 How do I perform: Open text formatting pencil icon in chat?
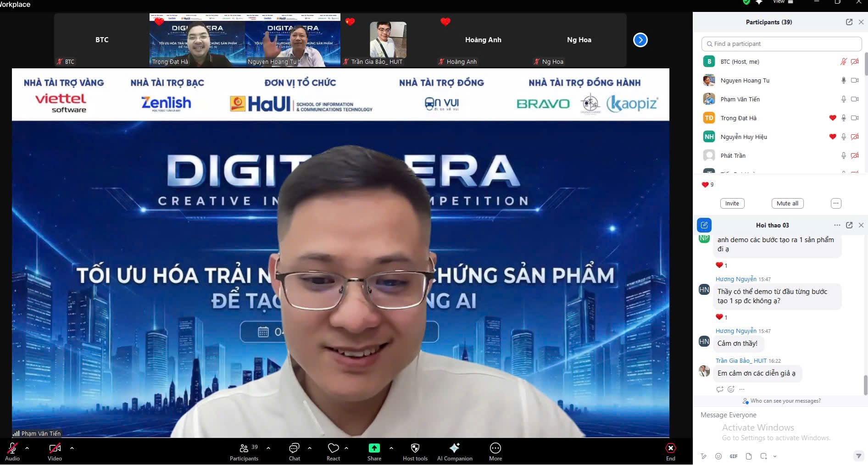click(x=704, y=456)
